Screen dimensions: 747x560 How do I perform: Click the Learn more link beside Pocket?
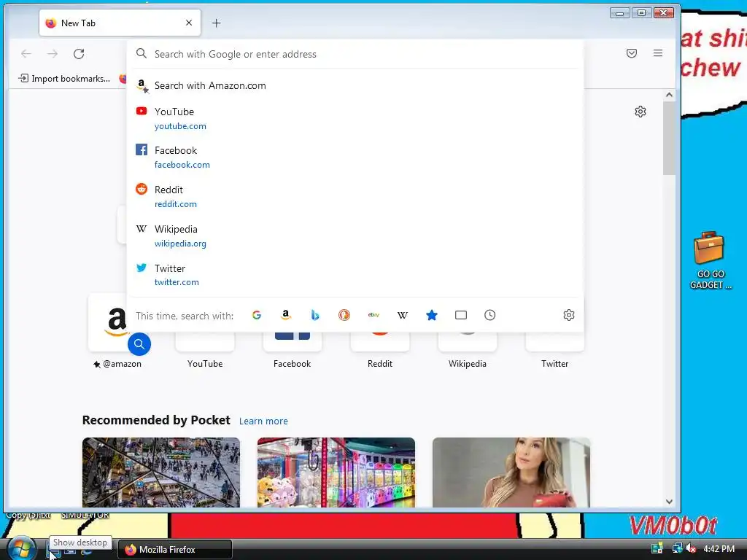pyautogui.click(x=263, y=421)
